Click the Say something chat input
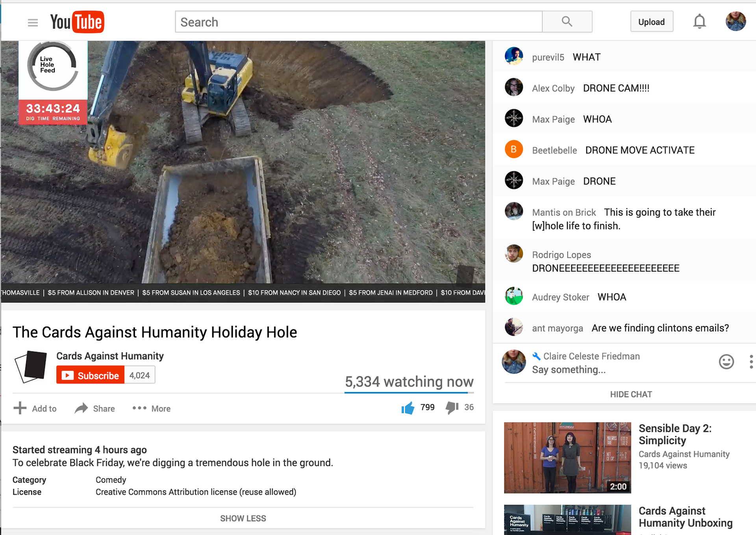The height and width of the screenshot is (535, 756). pyautogui.click(x=569, y=370)
